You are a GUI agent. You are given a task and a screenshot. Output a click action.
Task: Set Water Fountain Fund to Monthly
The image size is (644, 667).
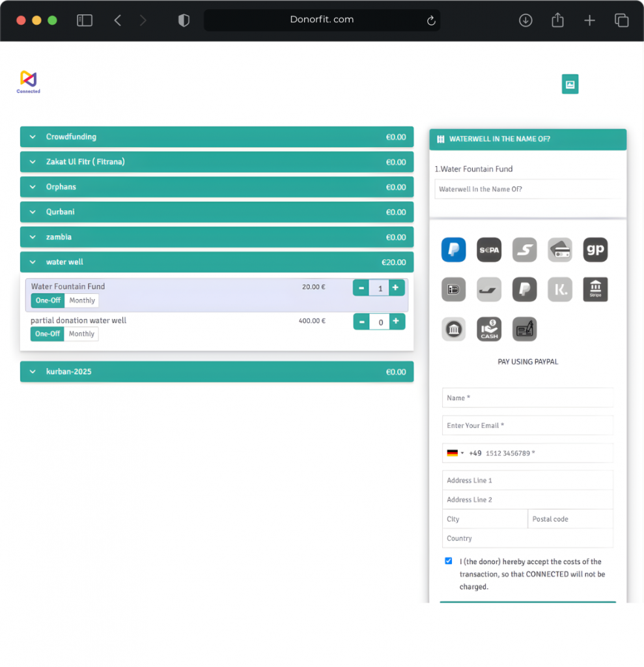(82, 300)
